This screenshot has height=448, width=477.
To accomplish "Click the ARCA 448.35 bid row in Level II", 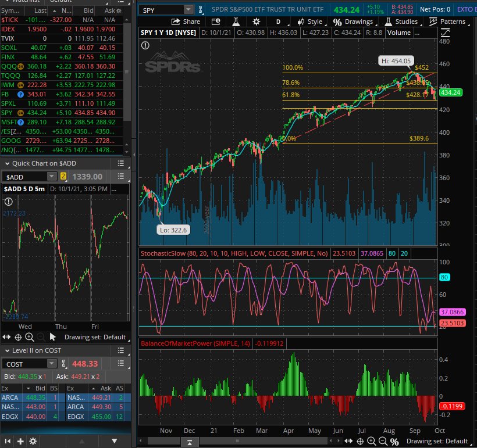I will pos(33,397).
